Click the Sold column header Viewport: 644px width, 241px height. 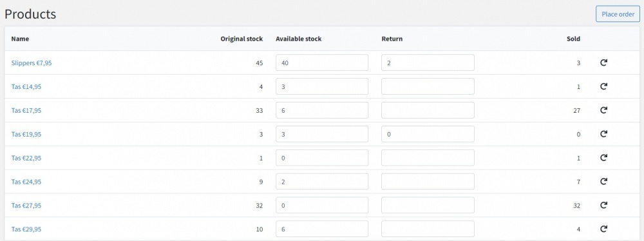point(573,39)
